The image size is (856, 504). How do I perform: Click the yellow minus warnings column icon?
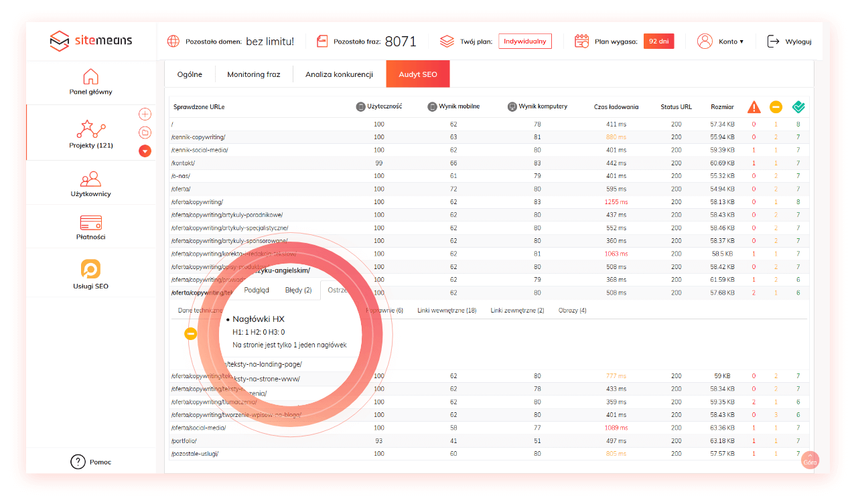pos(776,107)
